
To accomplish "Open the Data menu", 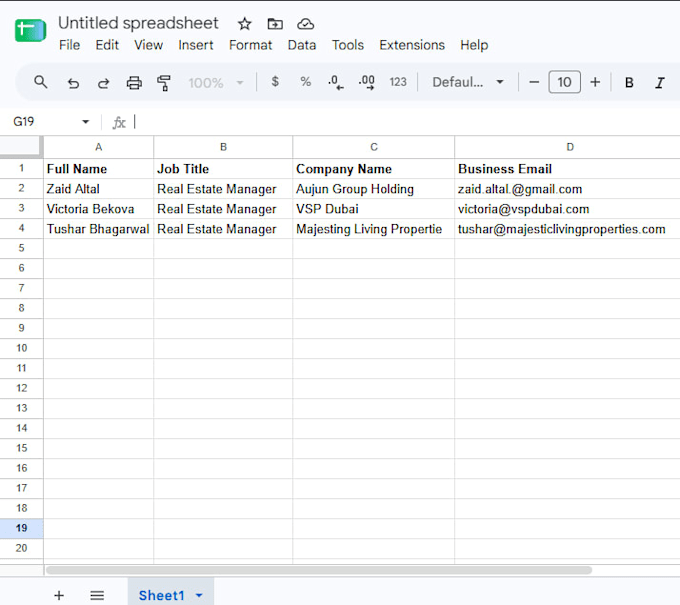I will (x=302, y=45).
